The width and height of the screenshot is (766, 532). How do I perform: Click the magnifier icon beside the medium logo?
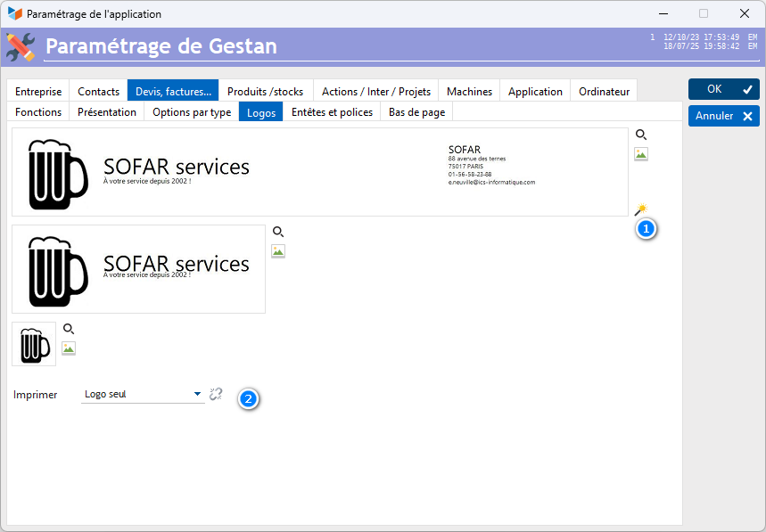(x=278, y=232)
